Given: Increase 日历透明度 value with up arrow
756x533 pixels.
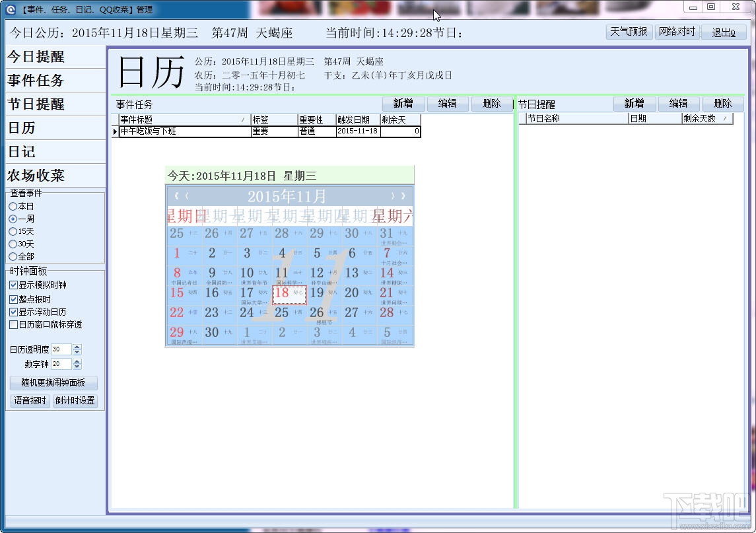Looking at the screenshot, I should [x=77, y=346].
